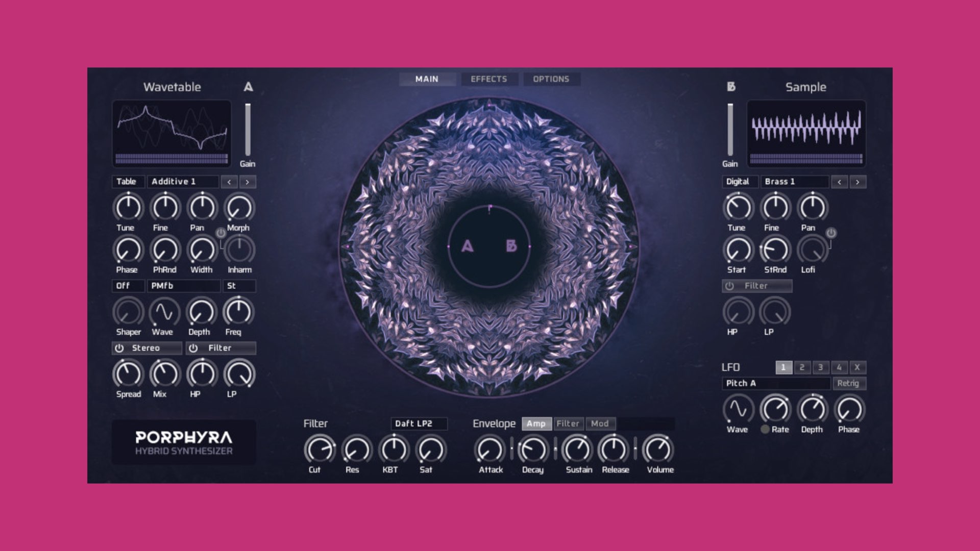Open the Pitch A LFO target dropdown
The height and width of the screenshot is (551, 980).
coord(775,383)
